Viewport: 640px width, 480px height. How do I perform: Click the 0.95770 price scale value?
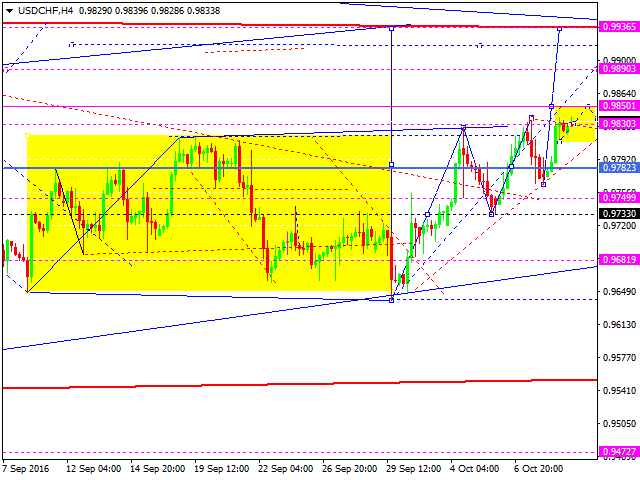pos(620,358)
